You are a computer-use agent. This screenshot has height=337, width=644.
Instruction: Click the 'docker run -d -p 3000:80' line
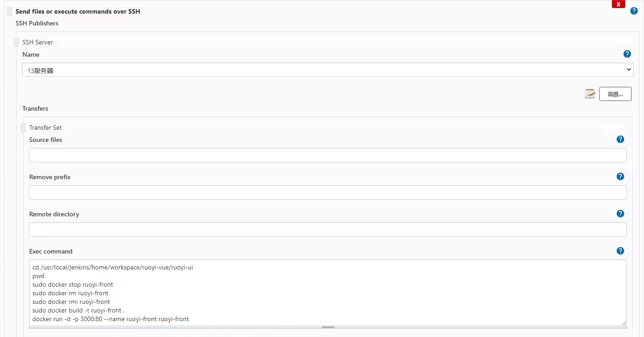[x=111, y=319]
